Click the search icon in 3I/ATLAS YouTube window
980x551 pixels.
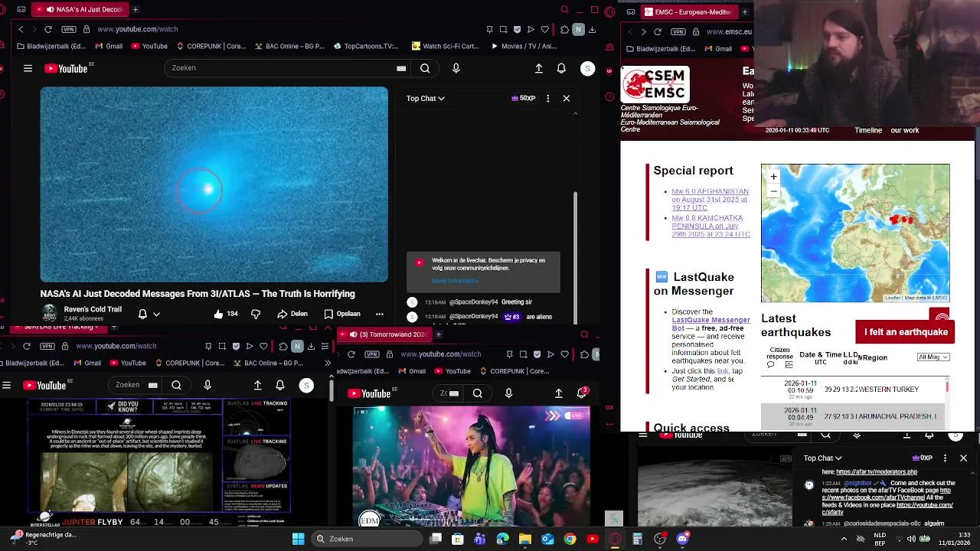(x=176, y=385)
